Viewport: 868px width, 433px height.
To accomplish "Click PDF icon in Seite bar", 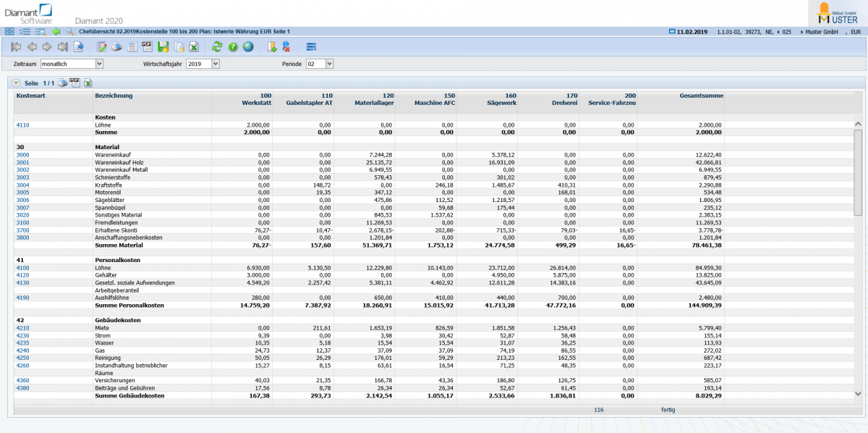I will [75, 83].
